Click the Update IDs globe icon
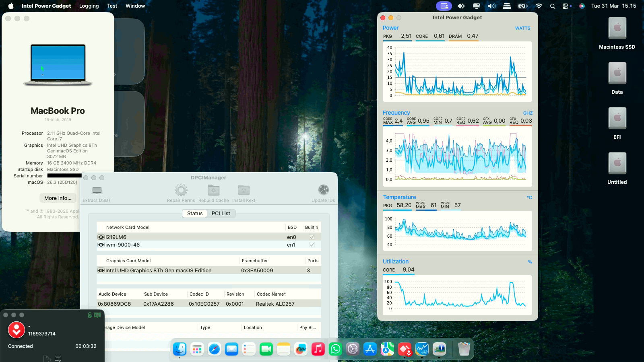This screenshot has width=644, height=362. (x=324, y=189)
